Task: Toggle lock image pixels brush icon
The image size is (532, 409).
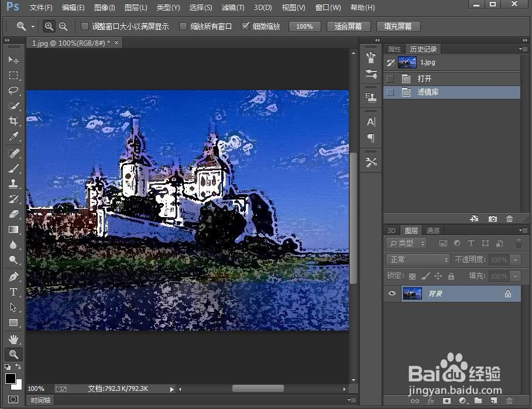Action: point(425,276)
